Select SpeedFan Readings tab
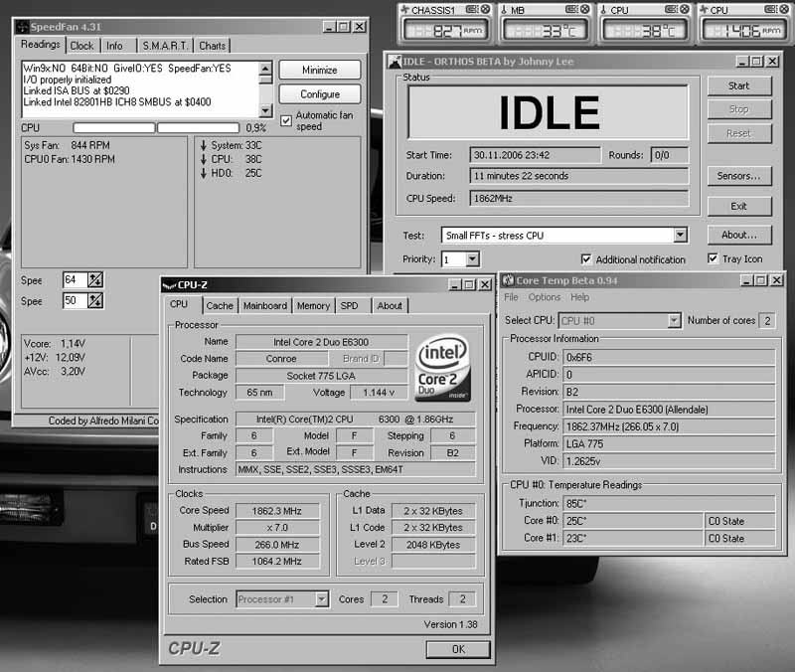Image resolution: width=795 pixels, height=672 pixels. 40,44
